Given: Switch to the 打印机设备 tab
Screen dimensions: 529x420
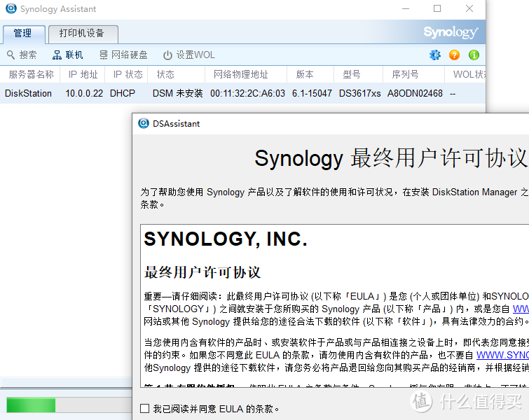Looking at the screenshot, I should (82, 34).
